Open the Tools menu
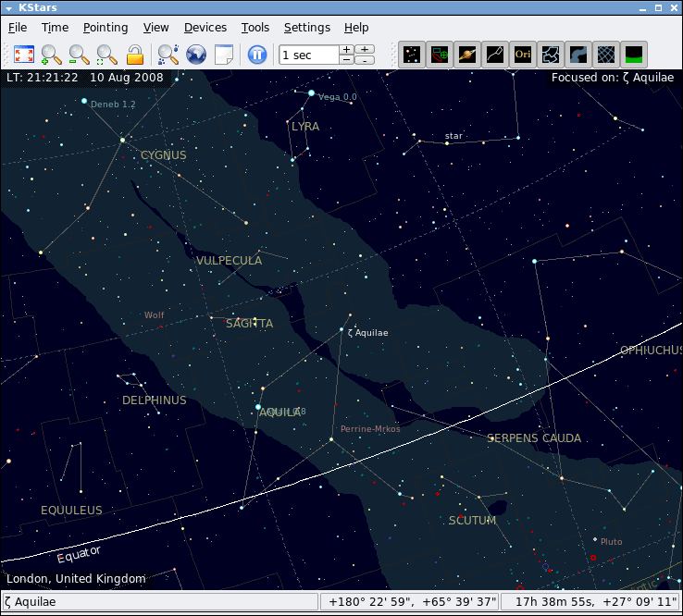The width and height of the screenshot is (683, 616). [x=255, y=28]
